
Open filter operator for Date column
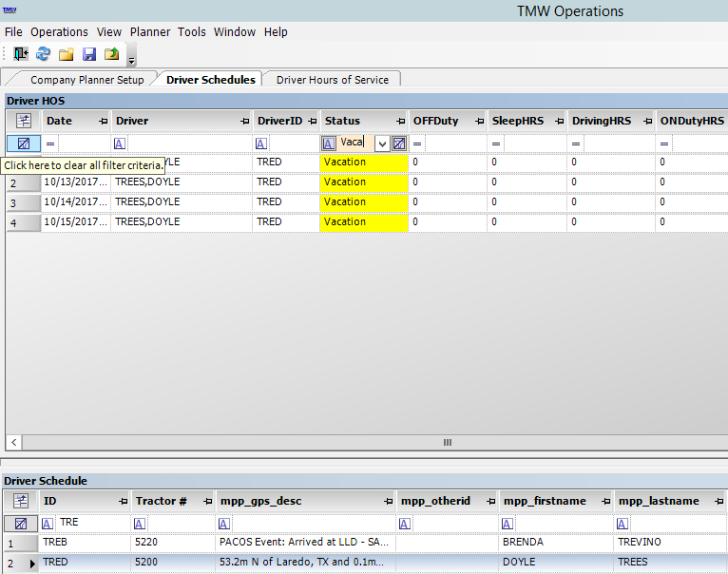[50, 143]
